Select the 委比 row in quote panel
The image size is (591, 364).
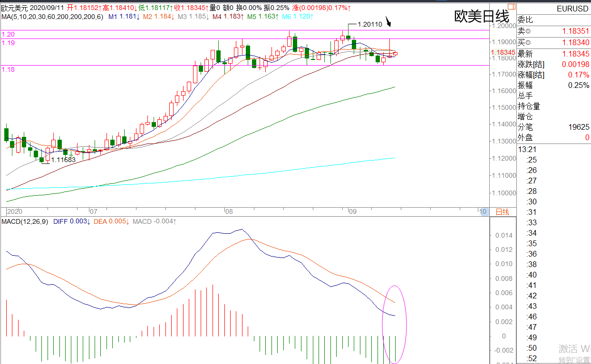coord(553,19)
